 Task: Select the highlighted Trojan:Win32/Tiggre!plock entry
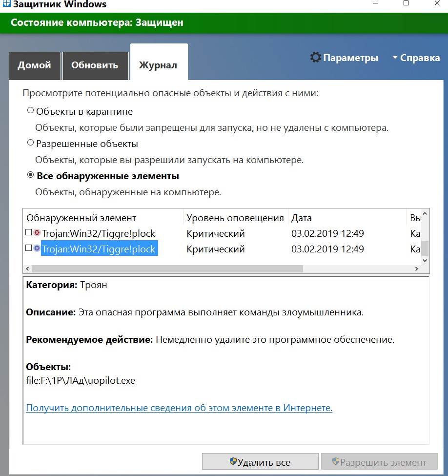pyautogui.click(x=99, y=249)
